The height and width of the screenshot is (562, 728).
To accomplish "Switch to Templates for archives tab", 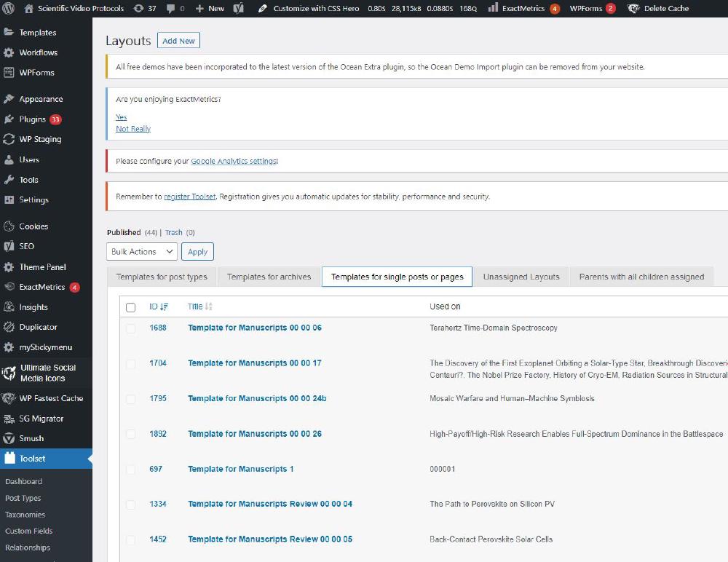I will [269, 277].
